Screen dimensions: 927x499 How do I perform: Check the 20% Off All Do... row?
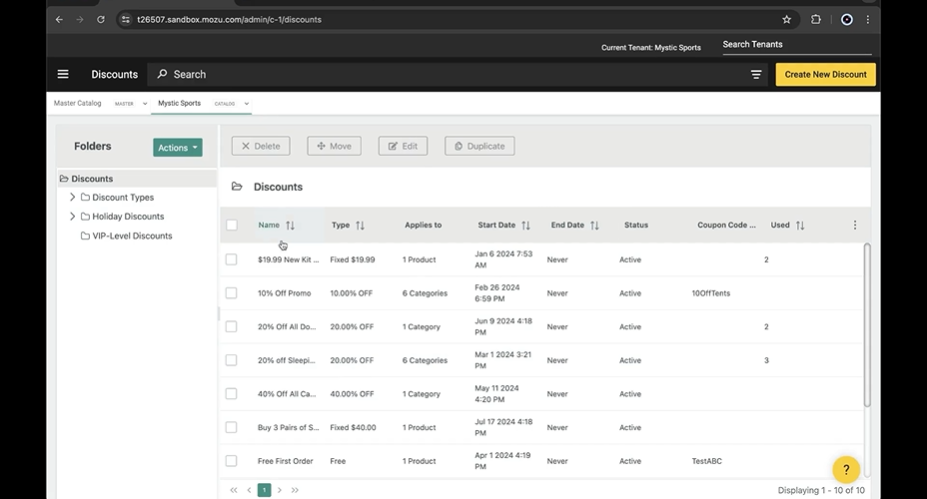231,327
